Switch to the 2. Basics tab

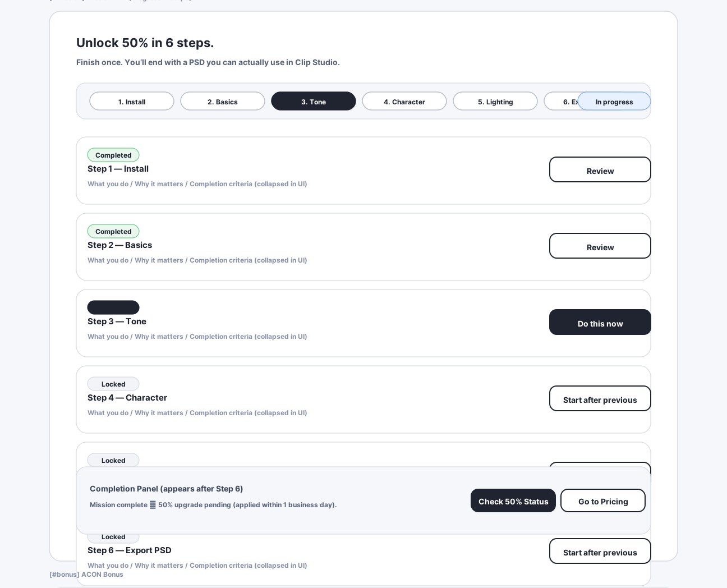click(223, 102)
